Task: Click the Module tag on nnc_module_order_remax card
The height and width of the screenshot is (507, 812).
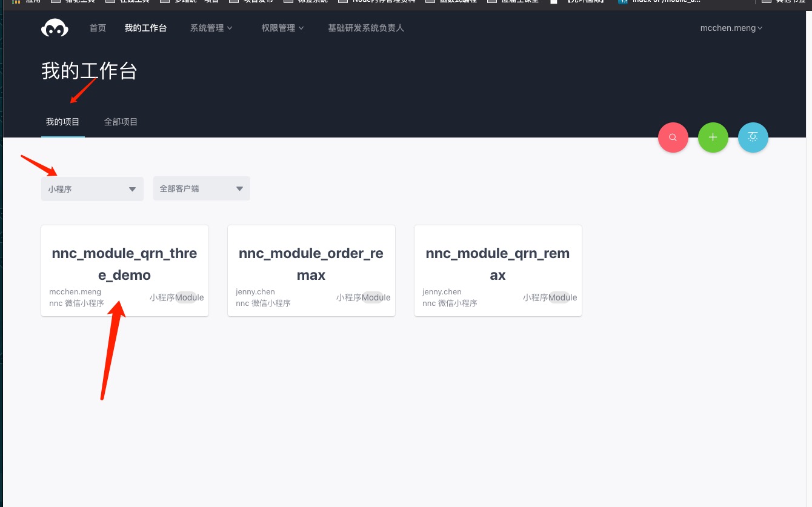Action: click(376, 297)
